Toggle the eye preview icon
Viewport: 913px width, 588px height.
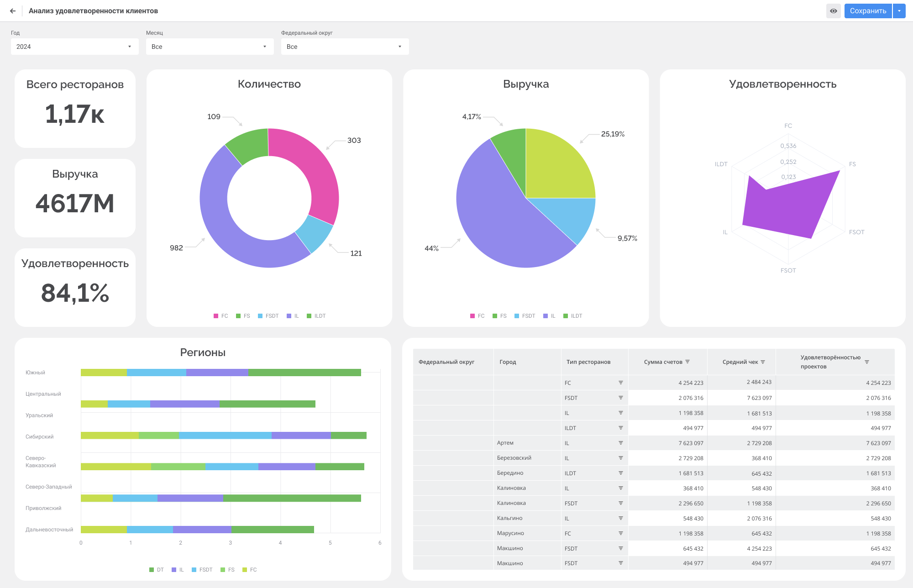[834, 11]
